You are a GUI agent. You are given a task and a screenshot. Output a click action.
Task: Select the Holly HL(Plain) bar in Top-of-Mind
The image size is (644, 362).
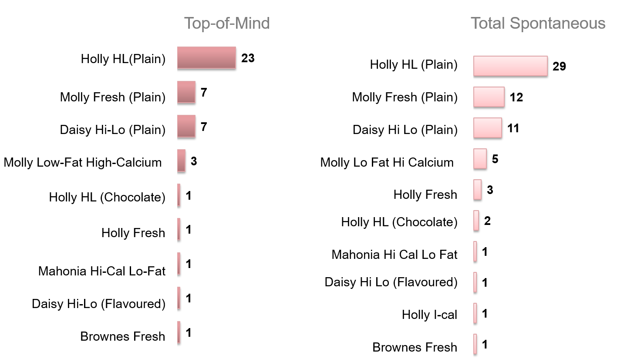pos(206,58)
